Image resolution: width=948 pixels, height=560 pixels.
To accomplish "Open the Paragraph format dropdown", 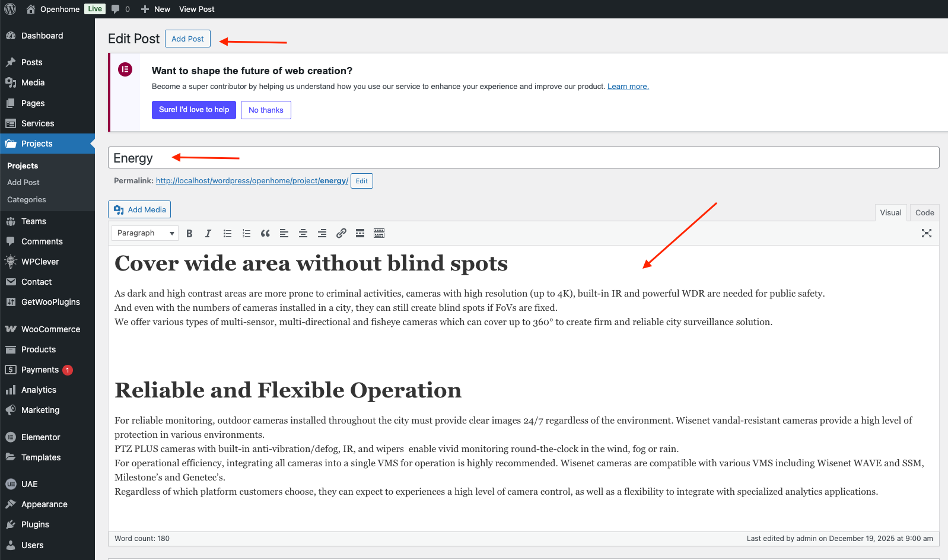I will coord(145,233).
